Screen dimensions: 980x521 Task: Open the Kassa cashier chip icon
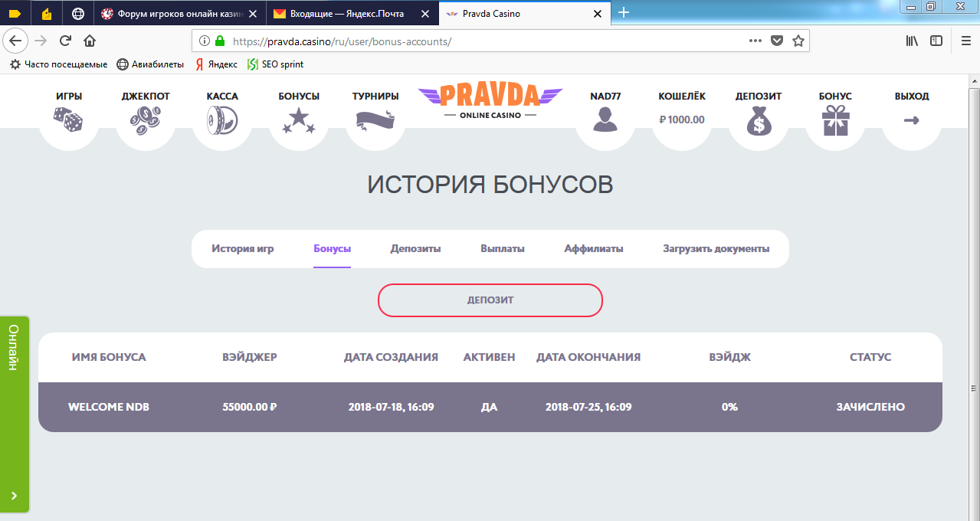tap(222, 120)
